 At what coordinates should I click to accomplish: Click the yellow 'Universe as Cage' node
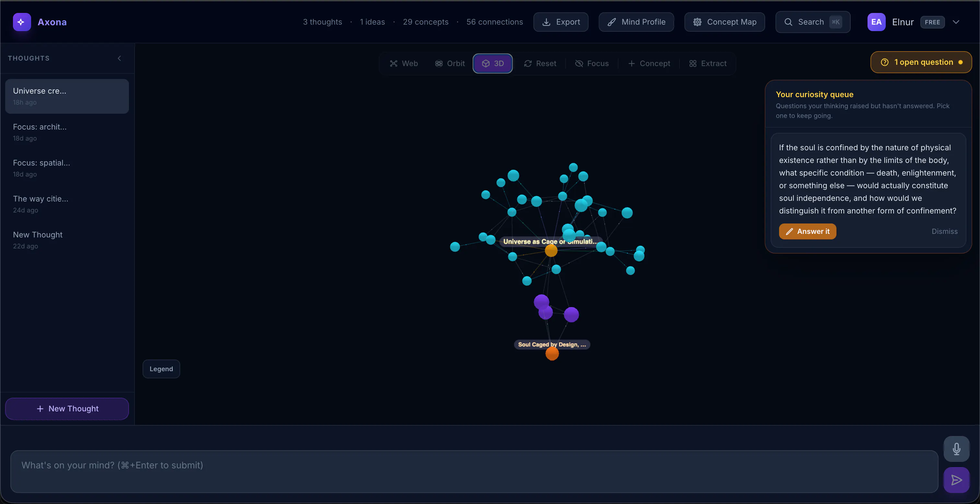[551, 251]
